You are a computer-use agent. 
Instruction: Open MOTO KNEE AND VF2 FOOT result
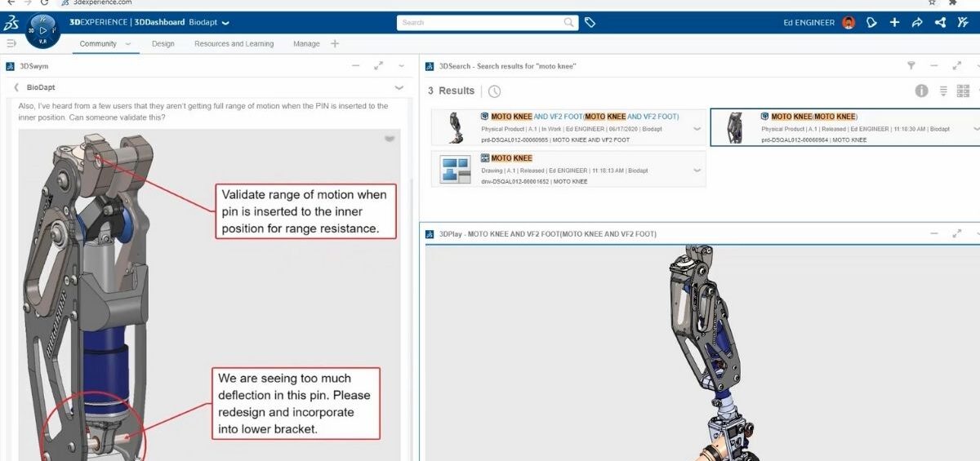click(584, 117)
